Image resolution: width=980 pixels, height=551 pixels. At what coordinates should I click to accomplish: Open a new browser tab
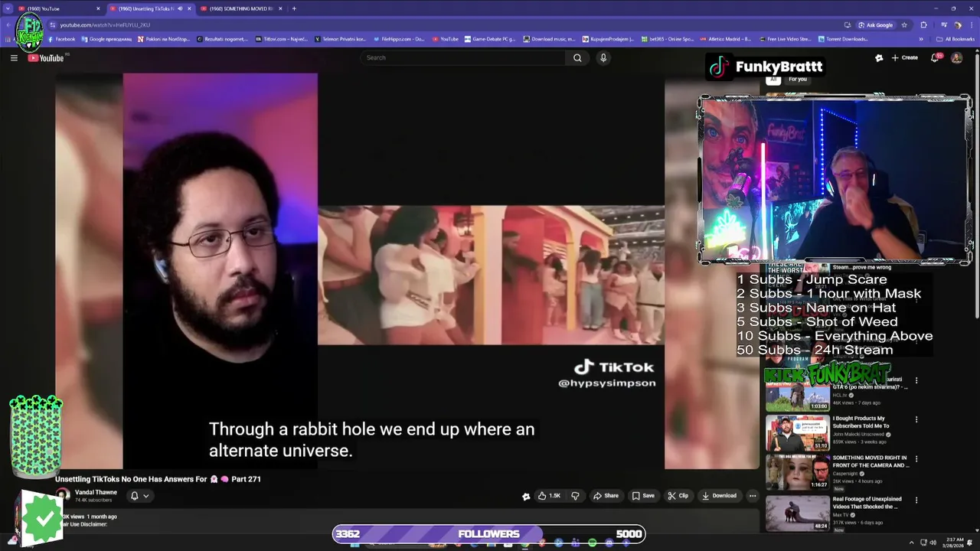point(294,8)
